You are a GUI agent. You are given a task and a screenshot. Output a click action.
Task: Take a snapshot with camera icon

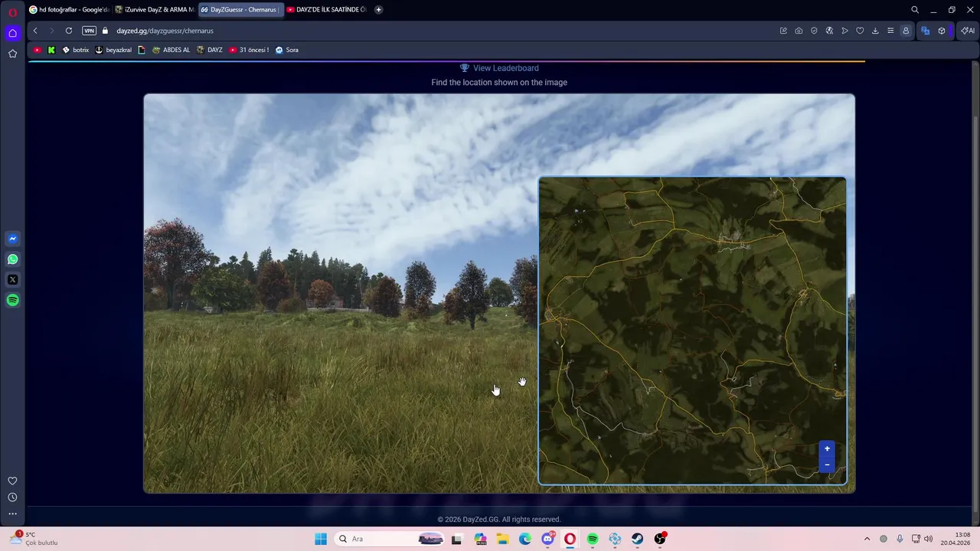(799, 31)
